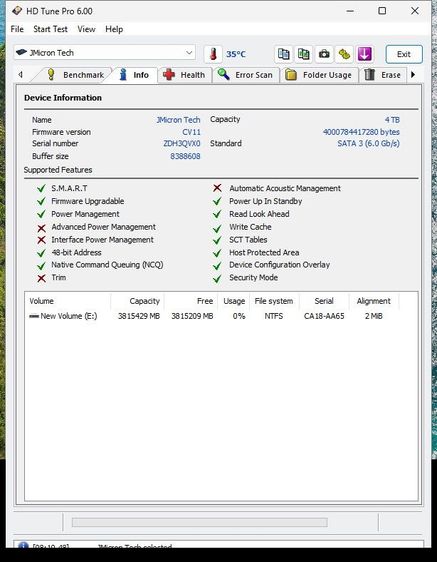The height and width of the screenshot is (562, 437).
Task: Click serial number value ZDH3QVX0
Action: pos(182,143)
